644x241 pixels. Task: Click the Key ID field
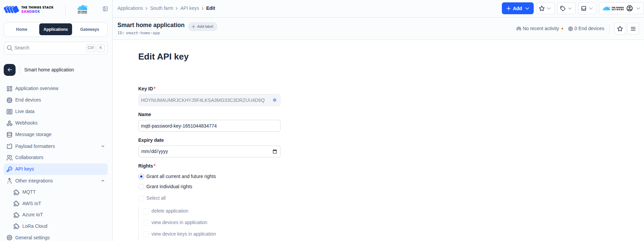(x=209, y=100)
